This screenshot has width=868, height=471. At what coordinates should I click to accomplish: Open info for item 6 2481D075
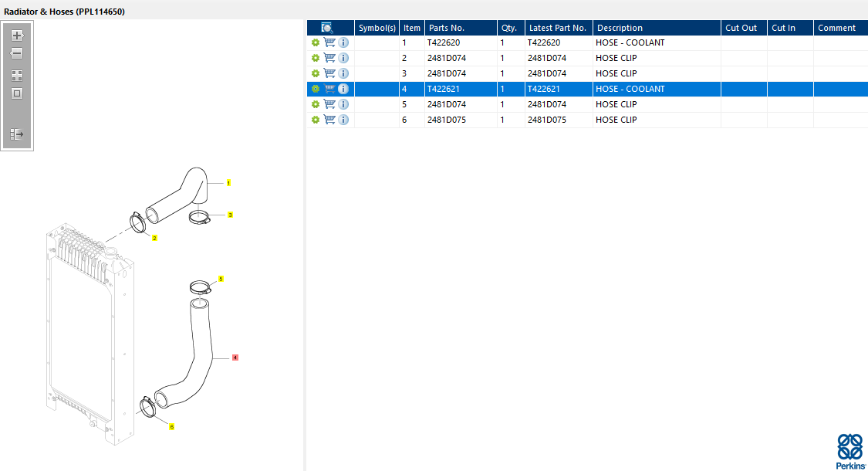pos(343,120)
